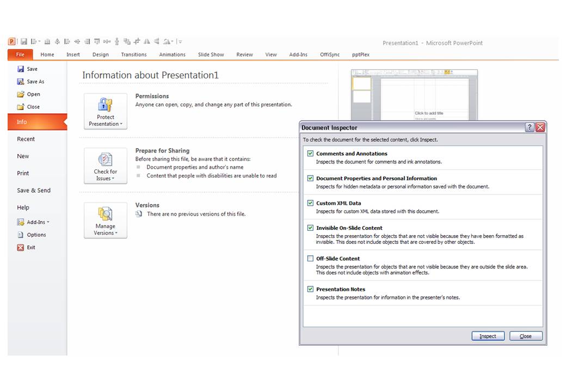Click the overlapping squares arrange icon
Viewport: 566px width, 392px height.
click(126, 41)
